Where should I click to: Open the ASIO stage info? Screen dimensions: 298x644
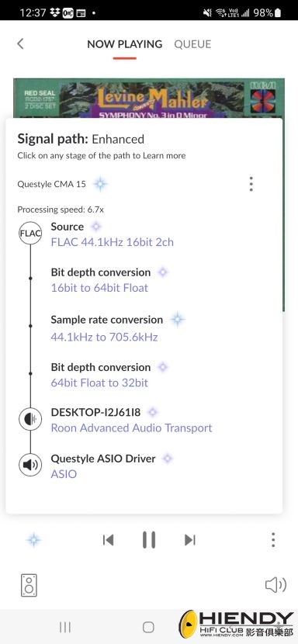pyautogui.click(x=64, y=474)
